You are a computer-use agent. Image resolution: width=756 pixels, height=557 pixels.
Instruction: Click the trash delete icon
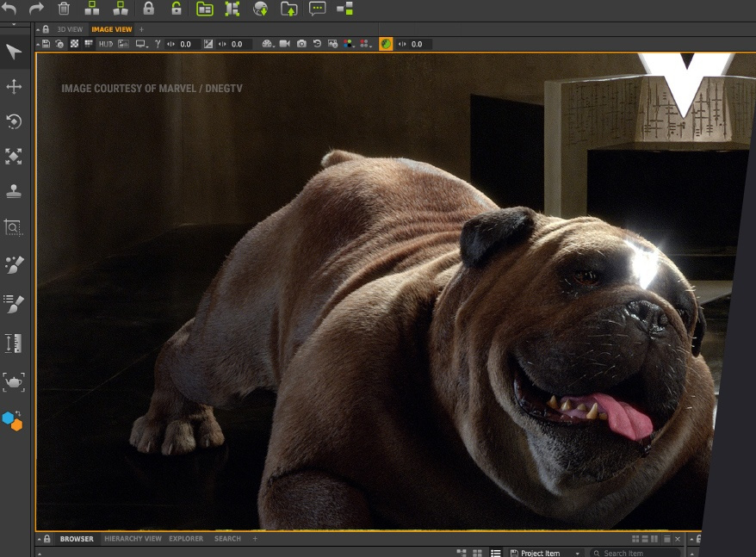tap(64, 9)
